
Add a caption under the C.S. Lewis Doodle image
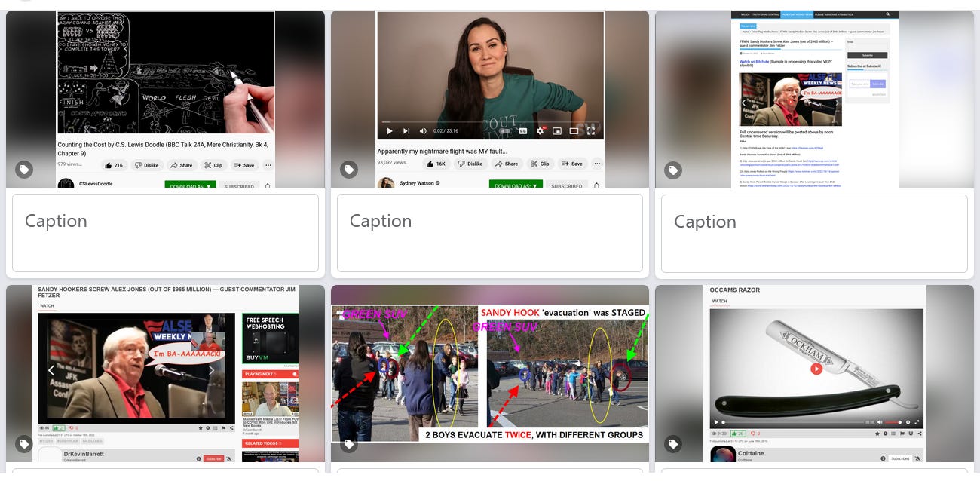165,233
